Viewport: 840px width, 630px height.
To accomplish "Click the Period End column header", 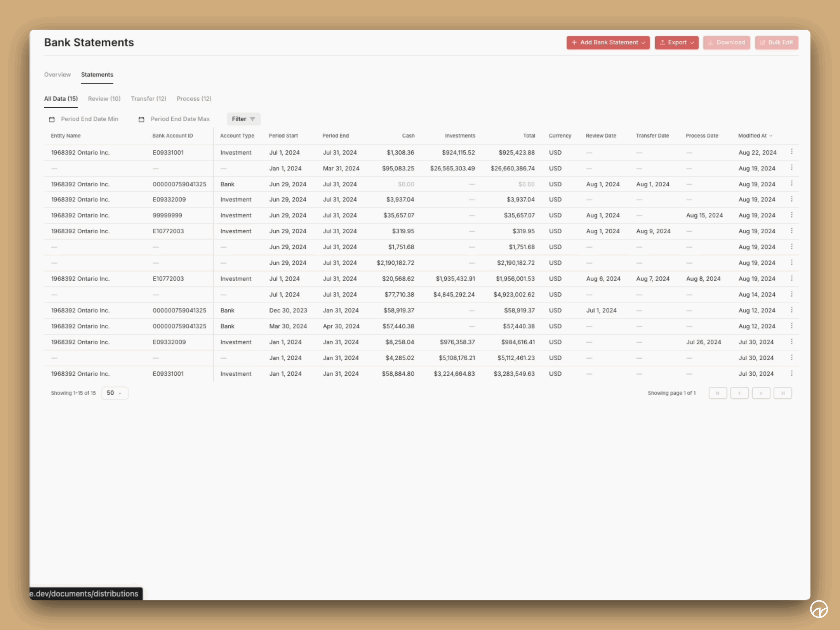I will (336, 136).
